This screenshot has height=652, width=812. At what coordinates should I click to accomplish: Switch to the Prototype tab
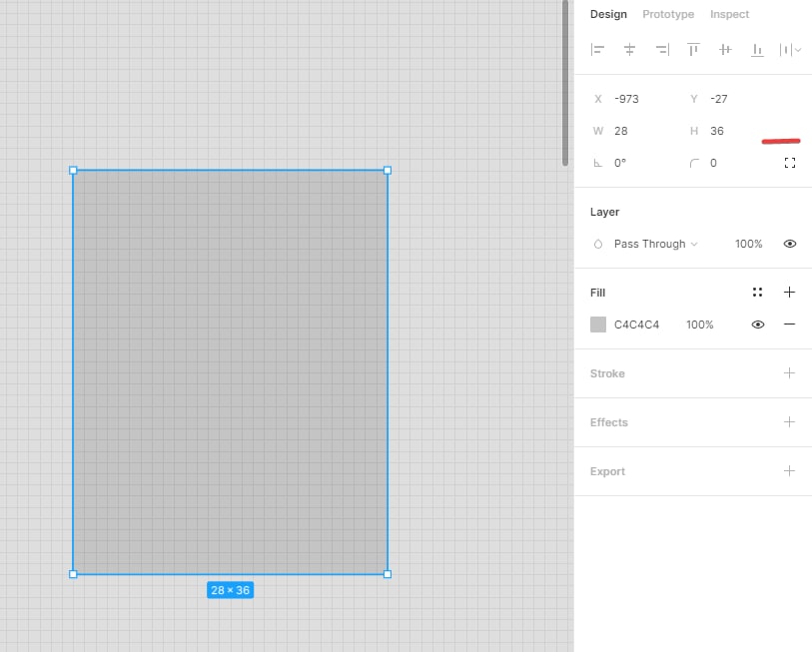(x=668, y=15)
